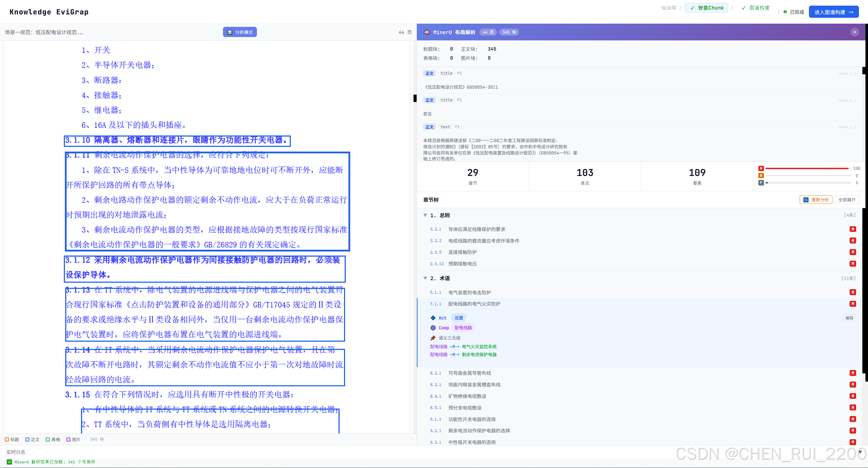Click the orange R badge in statistics

coord(761,175)
